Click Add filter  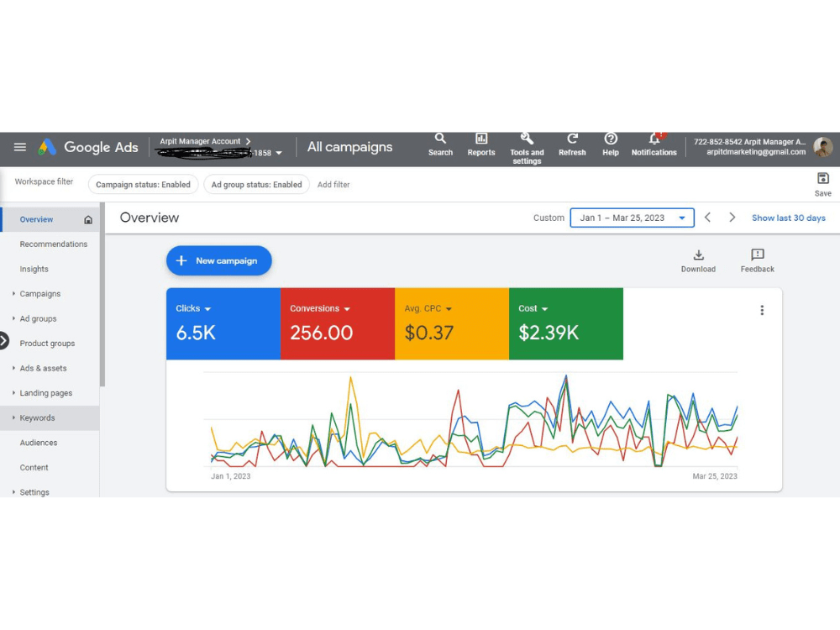(333, 184)
